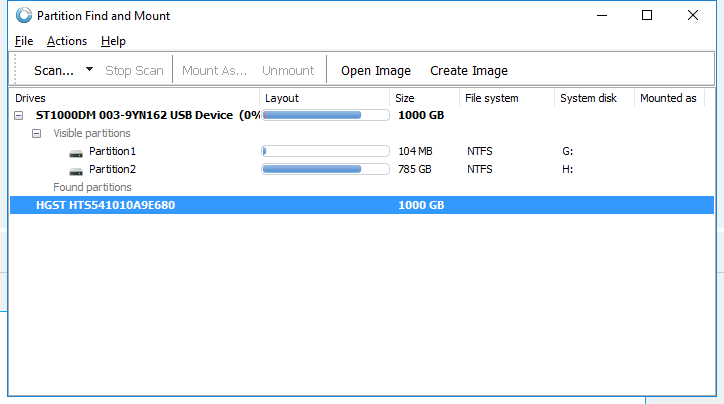The image size is (724, 404).
Task: Click the Partition1 drive icon
Action: pos(76,153)
